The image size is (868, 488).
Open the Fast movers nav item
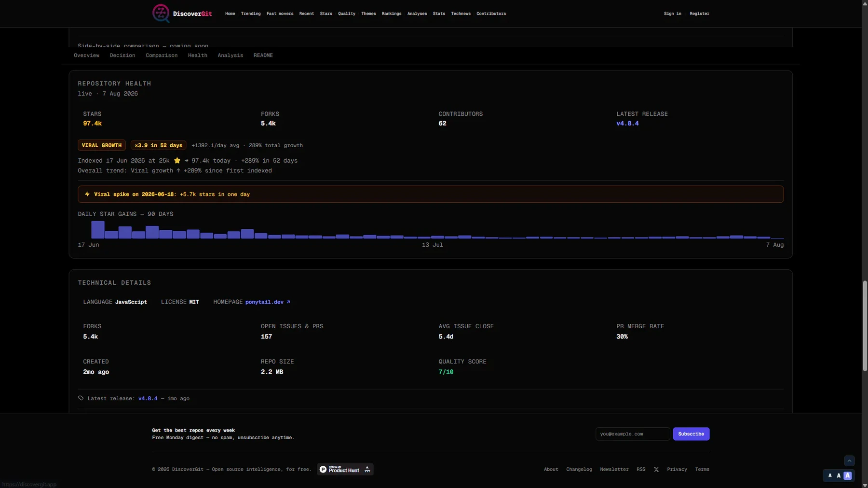[x=280, y=14]
